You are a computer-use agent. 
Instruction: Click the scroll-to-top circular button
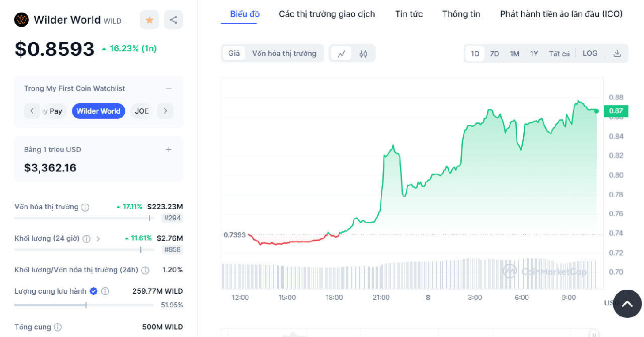627,304
